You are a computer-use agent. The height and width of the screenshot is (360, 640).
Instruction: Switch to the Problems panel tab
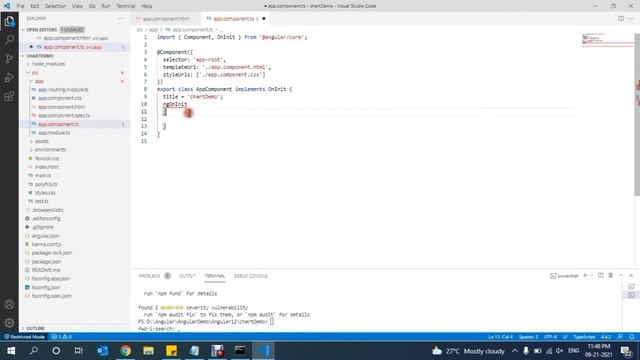tap(149, 276)
